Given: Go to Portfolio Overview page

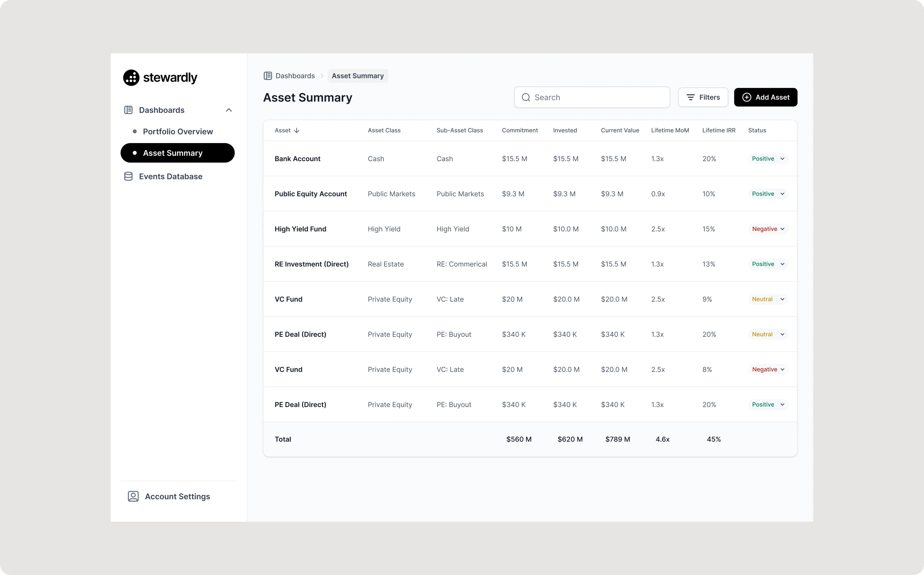Looking at the screenshot, I should [177, 132].
